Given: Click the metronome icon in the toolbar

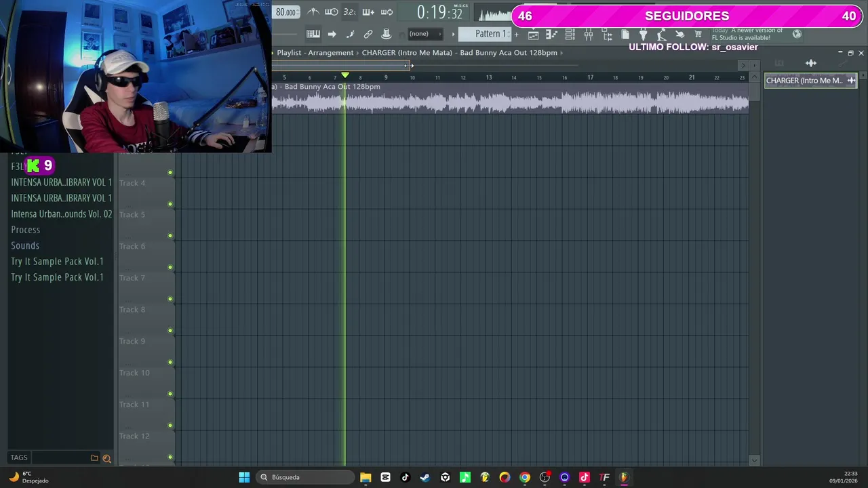Looking at the screenshot, I should pyautogui.click(x=313, y=12).
